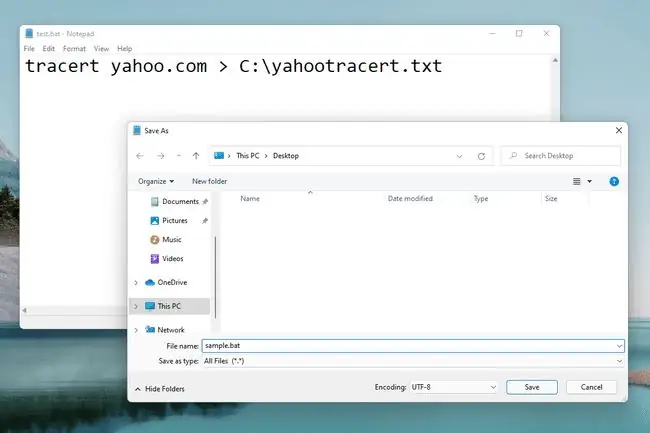Close the Save As dialog
The height and width of the screenshot is (433, 650).
tap(619, 130)
